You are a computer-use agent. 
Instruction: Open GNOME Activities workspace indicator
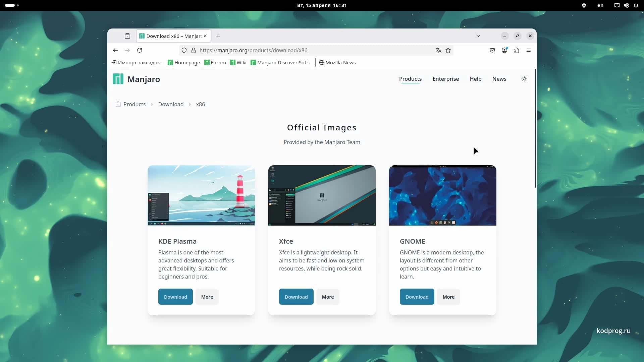pos(12,5)
